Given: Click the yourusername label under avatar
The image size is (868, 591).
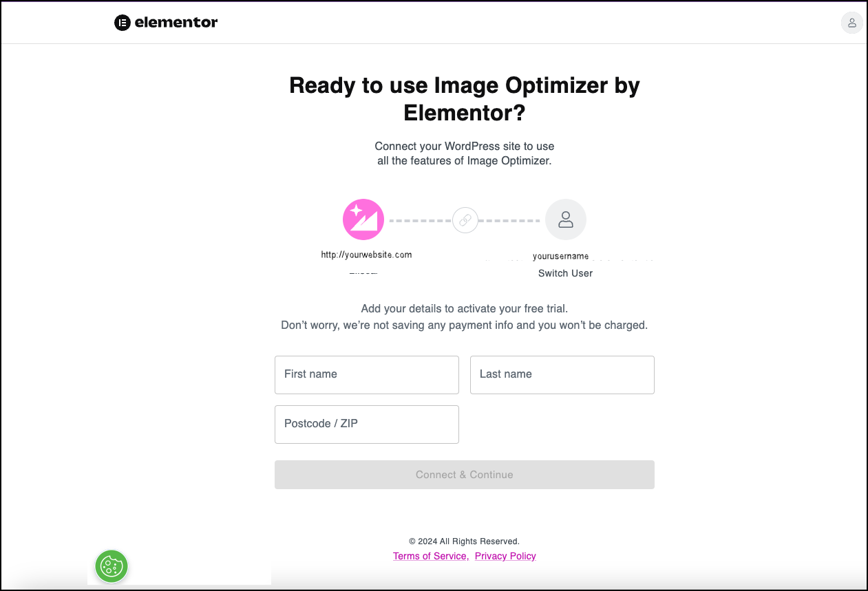Looking at the screenshot, I should point(561,256).
